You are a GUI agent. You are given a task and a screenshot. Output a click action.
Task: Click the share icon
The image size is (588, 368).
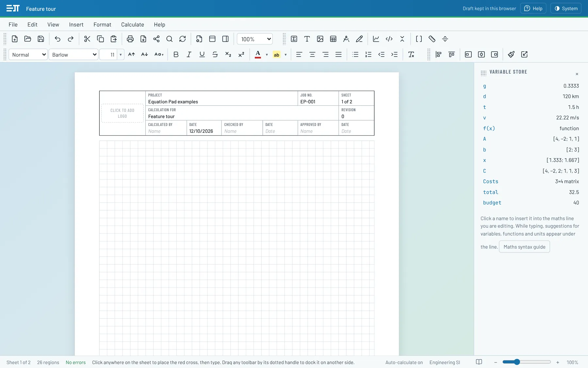pos(156,39)
